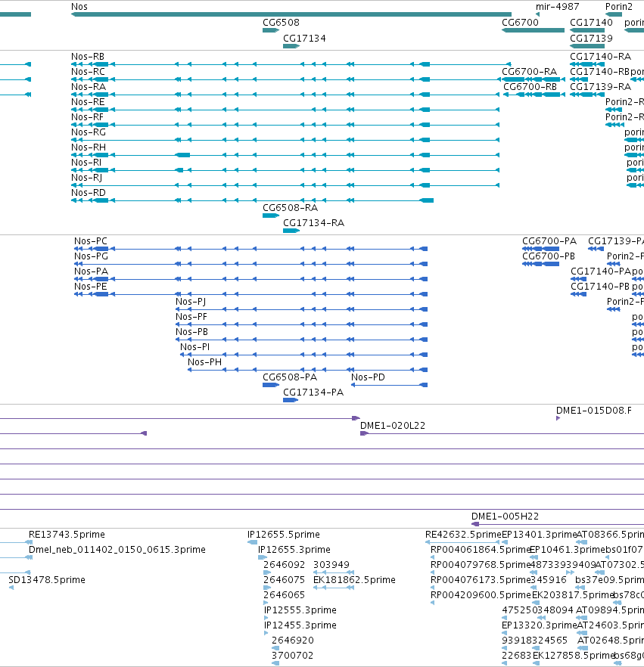Select the EK181862.5prime EST label
644x667 pixels.
point(355,580)
